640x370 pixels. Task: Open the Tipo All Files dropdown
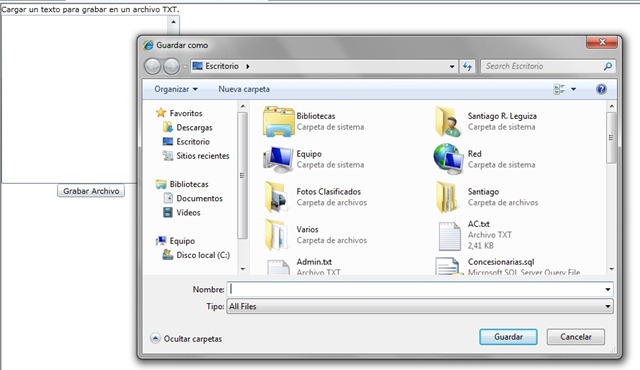click(420, 306)
